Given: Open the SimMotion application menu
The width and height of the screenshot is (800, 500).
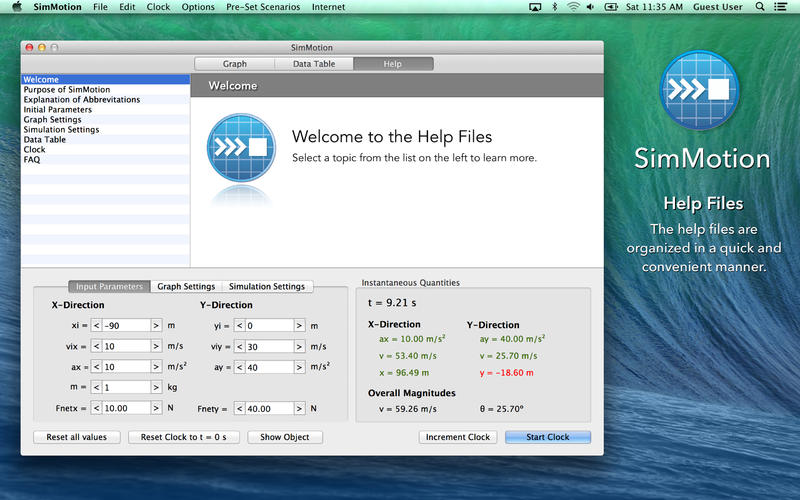Looking at the screenshot, I should 57,7.
